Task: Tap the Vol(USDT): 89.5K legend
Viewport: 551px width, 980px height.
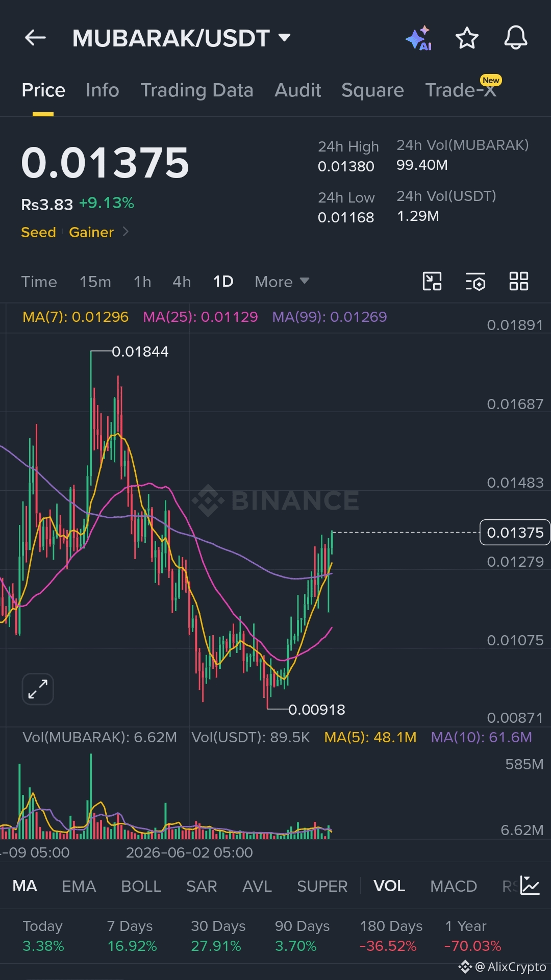Action: (x=251, y=737)
